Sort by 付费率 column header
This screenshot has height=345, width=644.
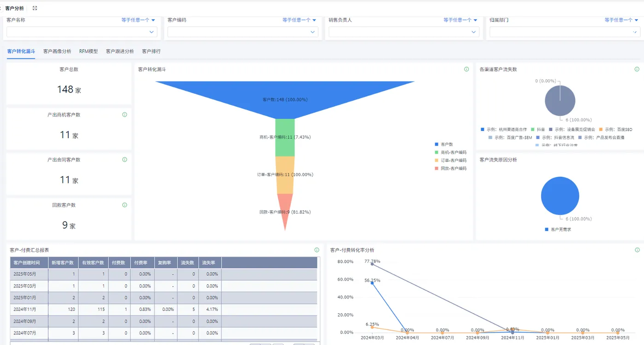[142, 263]
